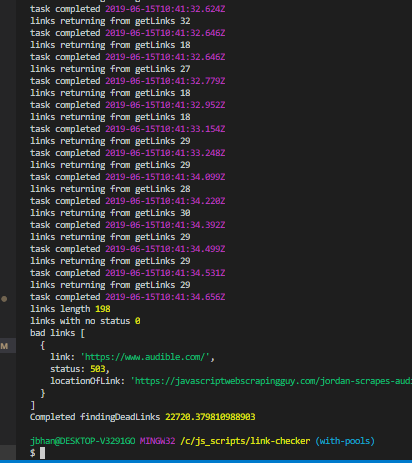This screenshot has width=412, height=463.
Task: Click timestamp 2019-06-15T10:41:33.248Z
Action: click(165, 153)
